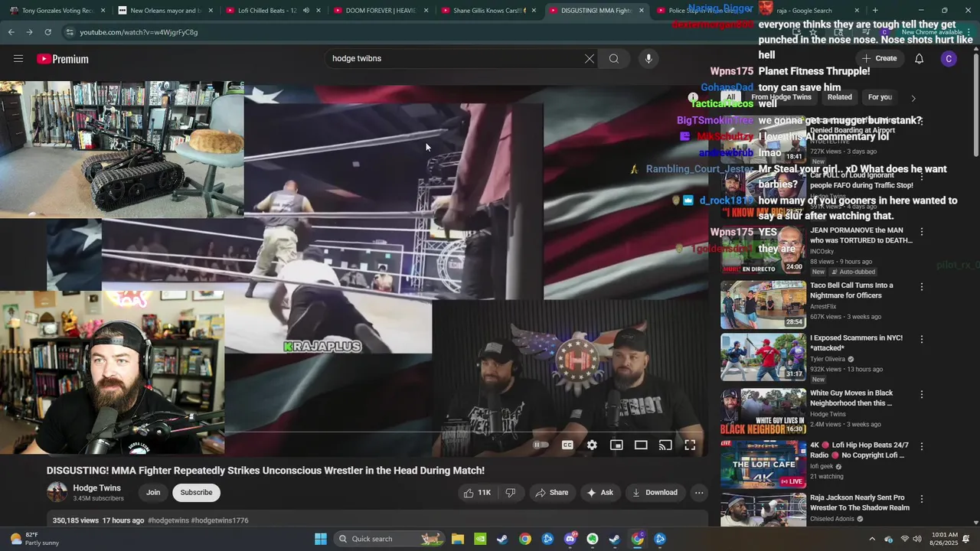Ask AI about this video
The width and height of the screenshot is (980, 551).
[599, 493]
